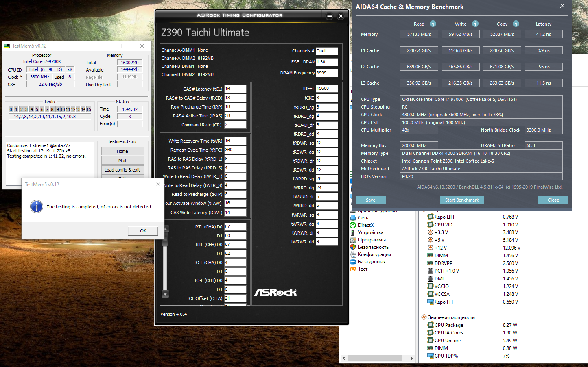Click the VCCSA chip icon
588x367 pixels.
[x=430, y=294]
